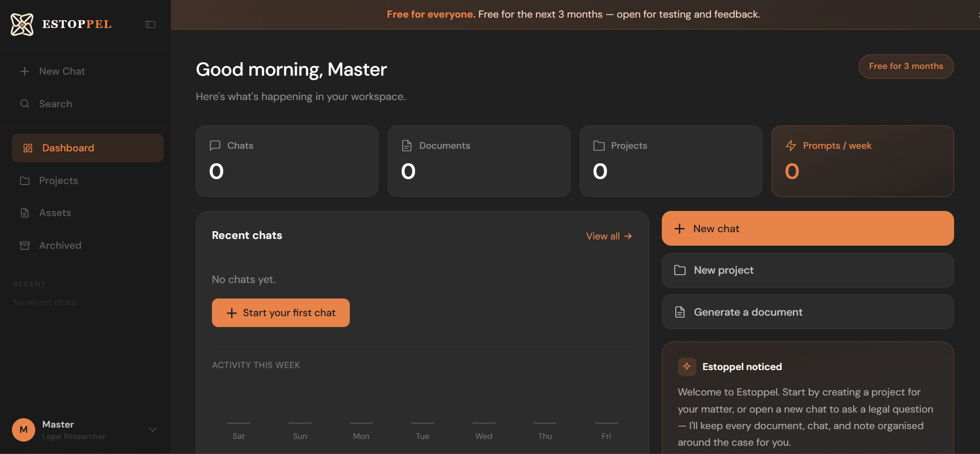Open Archived in the sidebar
Screen dimensions: 980x454
tap(88, 245)
